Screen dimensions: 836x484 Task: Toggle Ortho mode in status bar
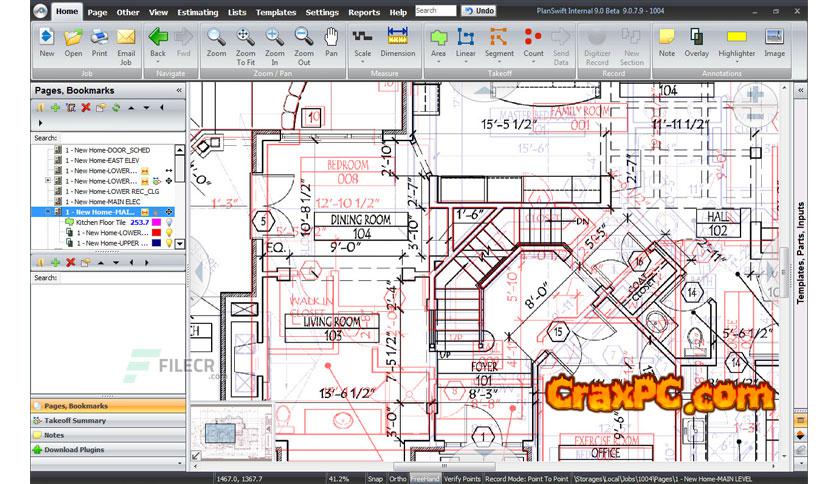tap(397, 478)
